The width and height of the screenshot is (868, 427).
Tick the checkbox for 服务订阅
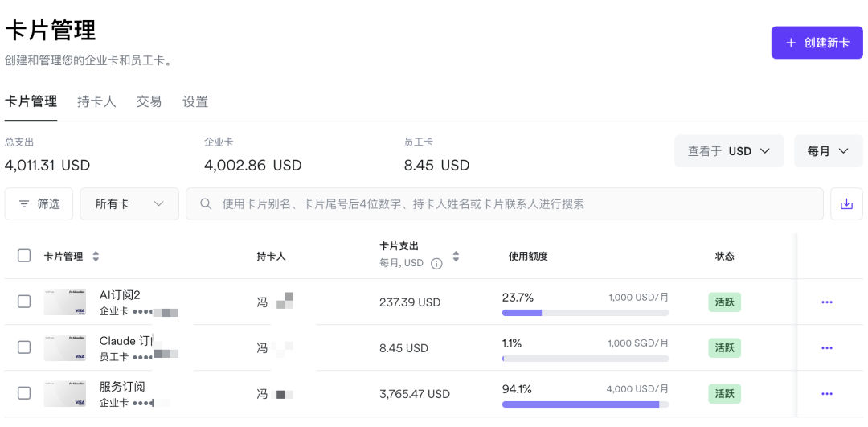(24, 393)
